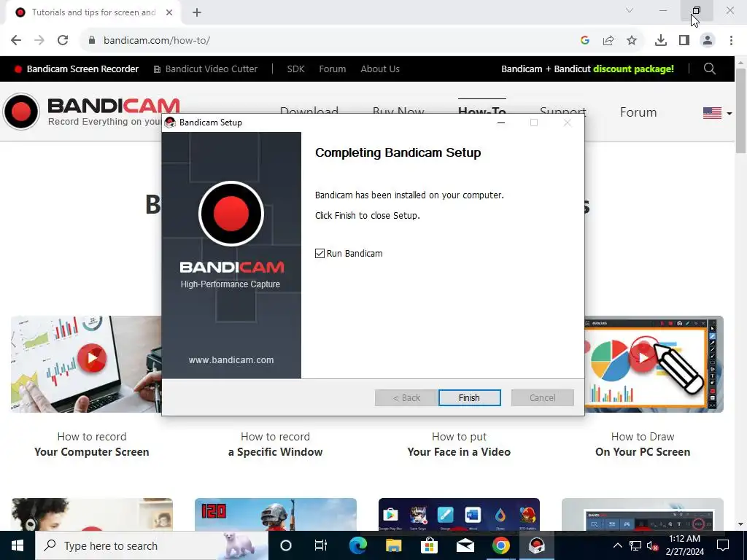Screen dimensions: 747x560
Task: Launch Microsoft Edge from taskbar
Action: [357, 545]
